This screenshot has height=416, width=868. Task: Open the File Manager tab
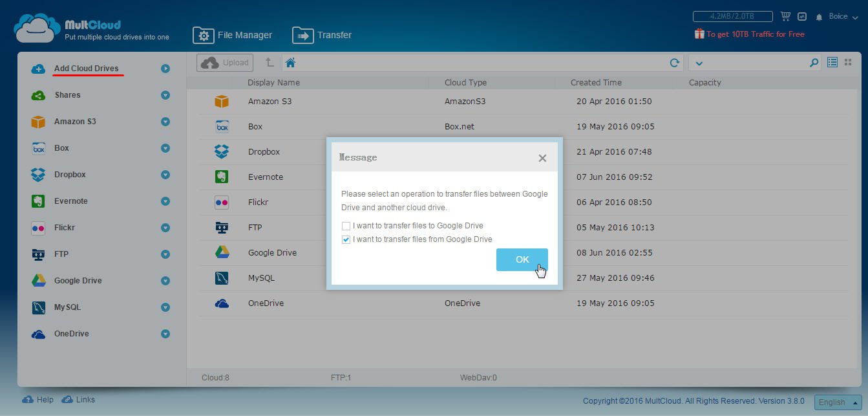tap(233, 35)
